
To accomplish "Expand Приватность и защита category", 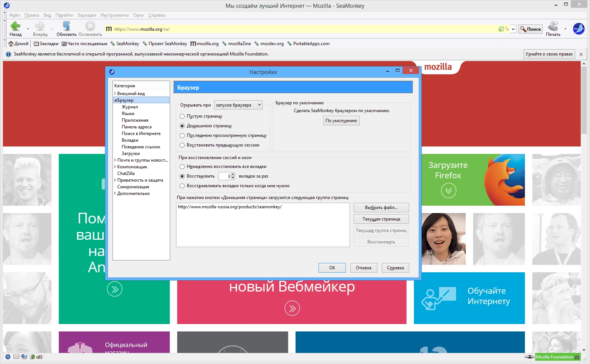I will (x=115, y=180).
